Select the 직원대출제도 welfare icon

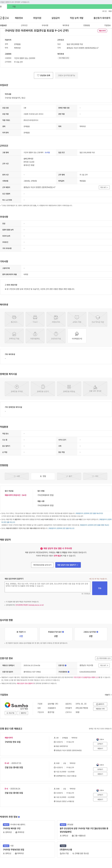click(x=35, y=336)
